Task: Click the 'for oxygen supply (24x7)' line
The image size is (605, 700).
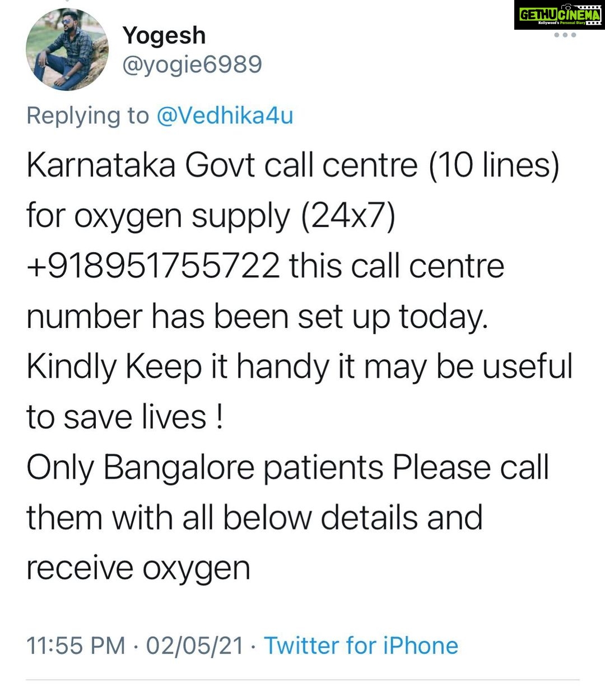Action: pyautogui.click(x=211, y=216)
